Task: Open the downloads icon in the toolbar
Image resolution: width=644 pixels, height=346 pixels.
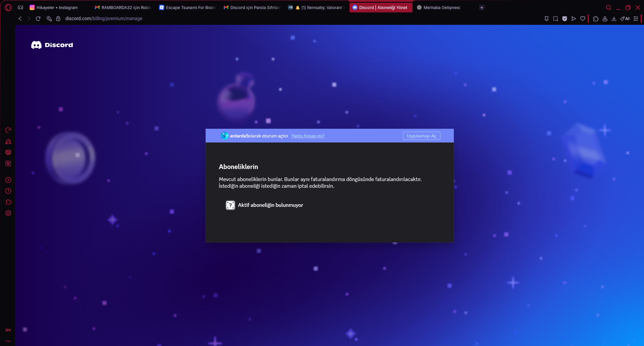Action: [614, 19]
